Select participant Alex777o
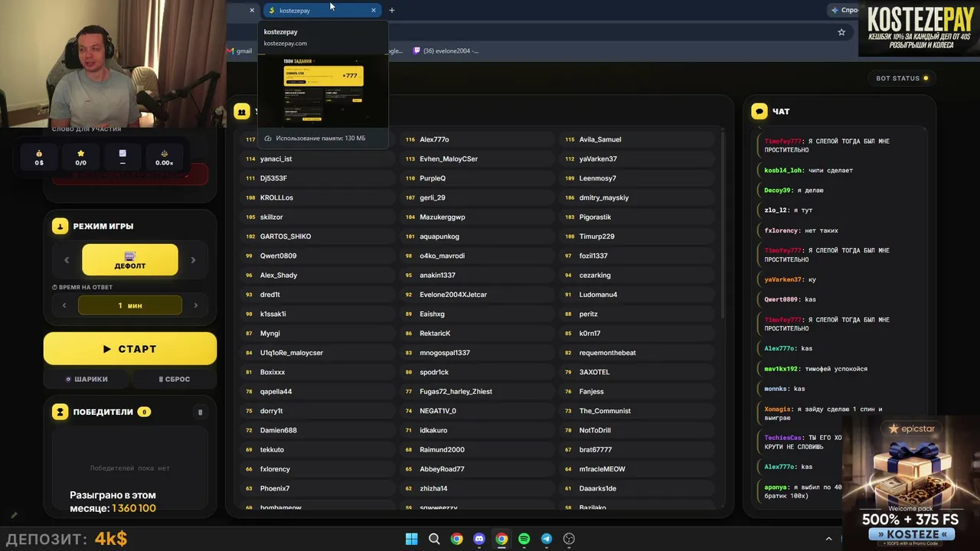 click(476, 139)
